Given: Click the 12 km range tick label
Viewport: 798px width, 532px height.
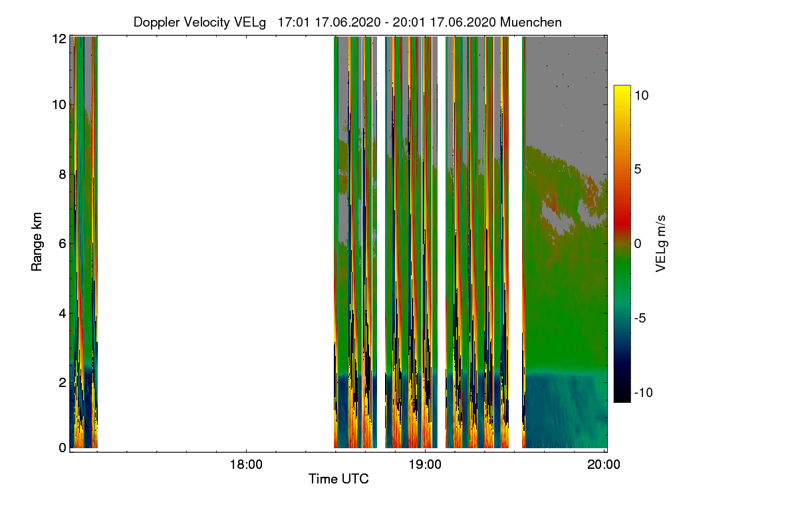Looking at the screenshot, I should pos(59,39).
